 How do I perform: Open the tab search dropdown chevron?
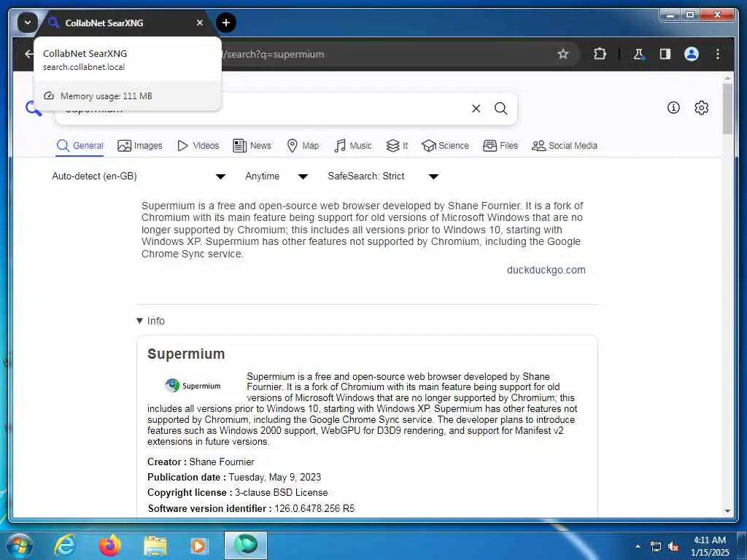pyautogui.click(x=27, y=23)
